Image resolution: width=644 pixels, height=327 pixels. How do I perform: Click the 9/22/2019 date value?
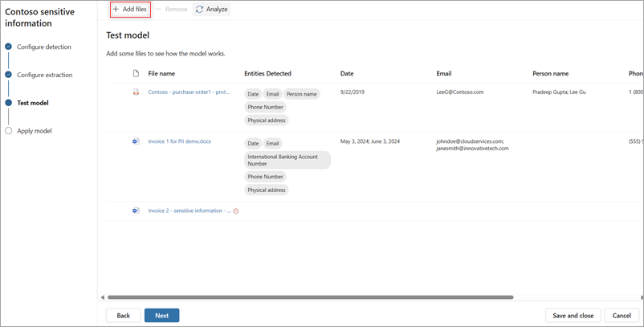353,92
